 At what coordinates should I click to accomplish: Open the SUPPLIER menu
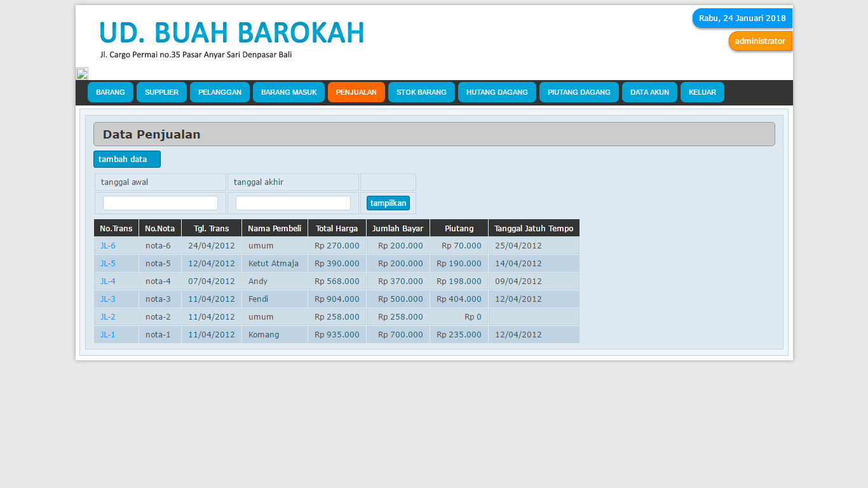click(x=161, y=92)
